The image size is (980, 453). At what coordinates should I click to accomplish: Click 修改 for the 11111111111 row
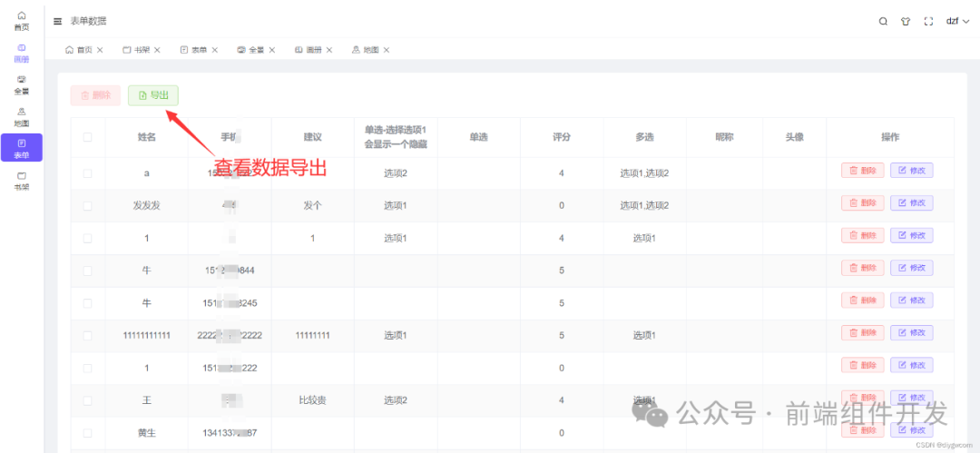(911, 332)
